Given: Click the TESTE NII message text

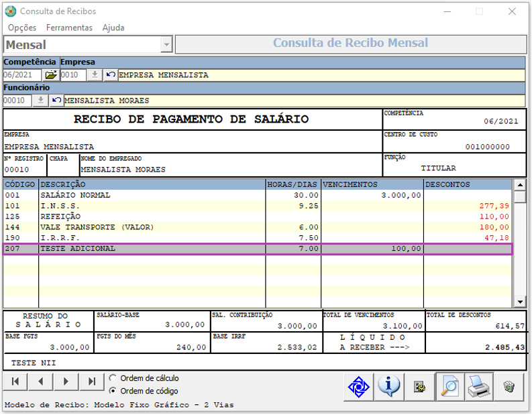Looking at the screenshot, I should [x=34, y=363].
